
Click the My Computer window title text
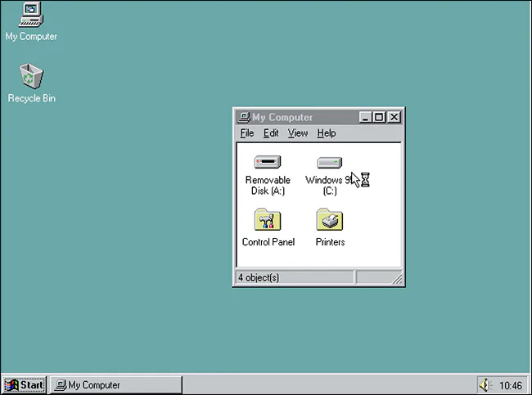[282, 117]
